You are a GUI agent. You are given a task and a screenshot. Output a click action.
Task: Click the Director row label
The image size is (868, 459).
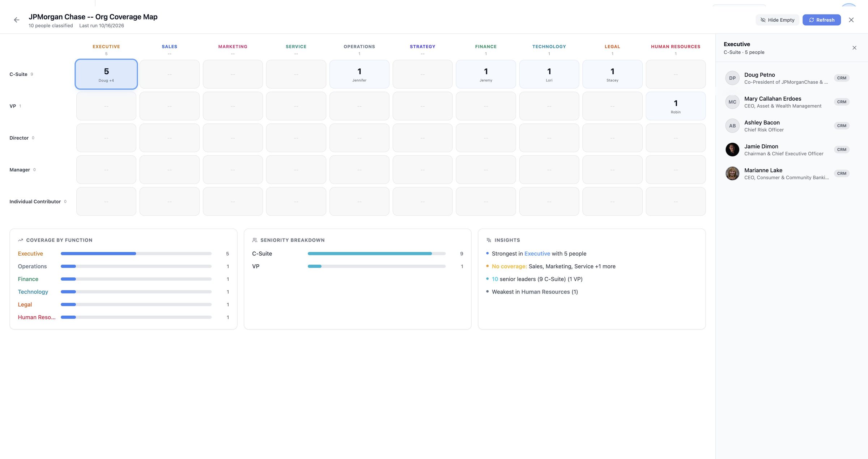19,138
